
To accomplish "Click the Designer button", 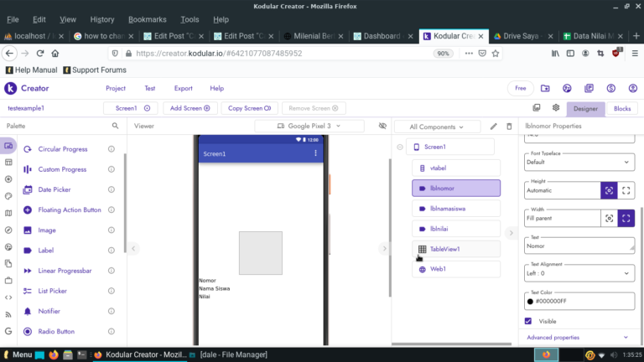I will pyautogui.click(x=585, y=109).
